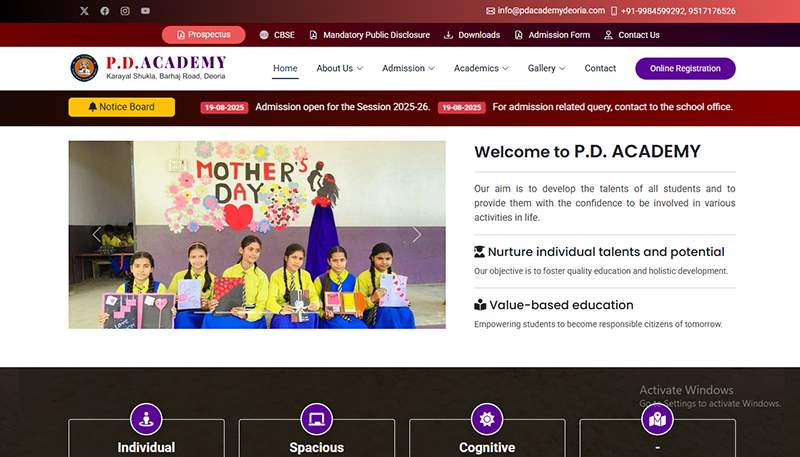Go to the Home menu item
Screen dimensions: 800x457
tap(285, 68)
